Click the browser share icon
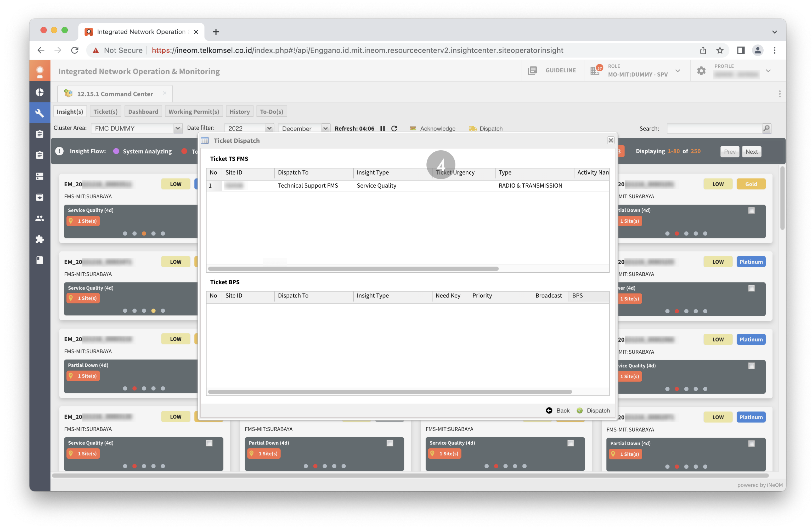Image resolution: width=812 pixels, height=529 pixels. (703, 50)
